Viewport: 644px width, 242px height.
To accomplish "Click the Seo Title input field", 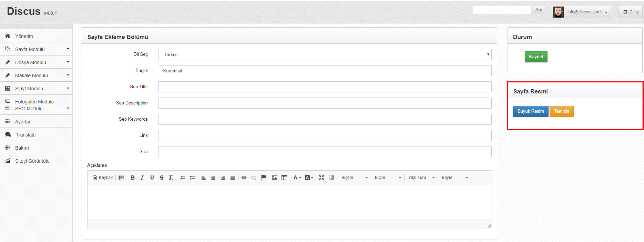I will [x=325, y=87].
